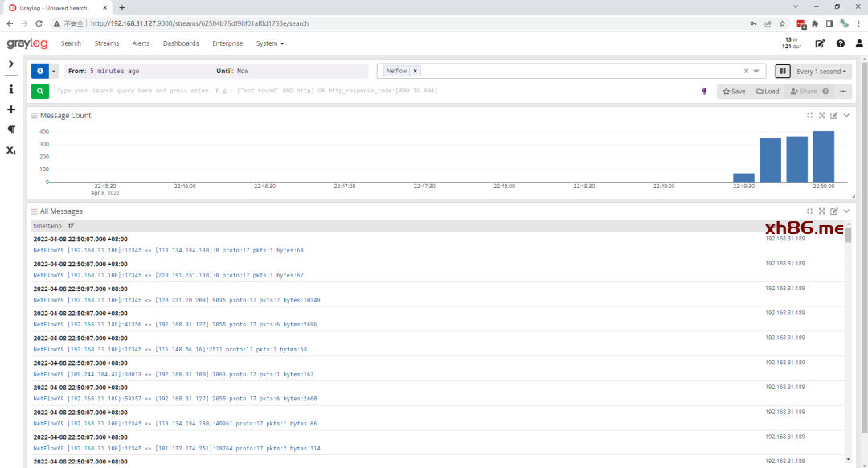Open the System menu
The height and width of the screenshot is (468, 868).
coord(269,43)
